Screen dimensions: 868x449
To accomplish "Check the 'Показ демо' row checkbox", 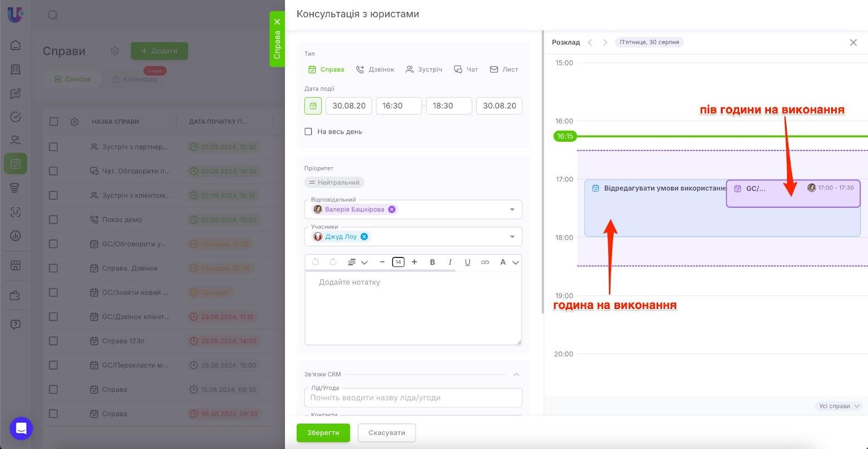I will (x=53, y=220).
